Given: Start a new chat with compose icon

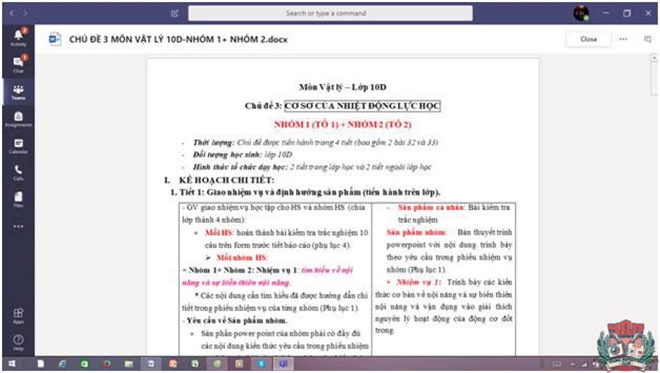Looking at the screenshot, I should [174, 13].
